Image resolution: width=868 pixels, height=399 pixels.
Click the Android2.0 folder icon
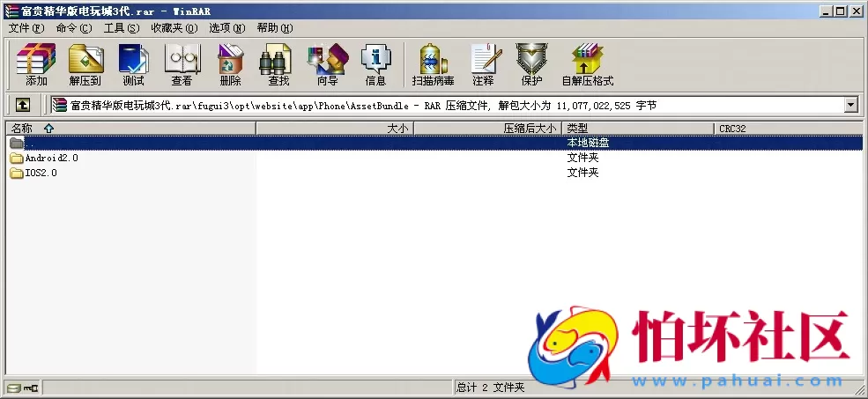(x=17, y=158)
